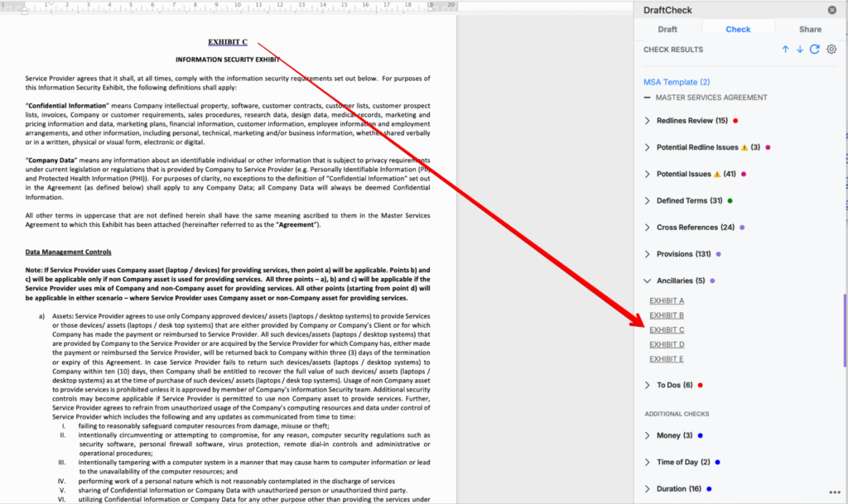
Task: Collapse the Master Services Agreement section
Action: (648, 98)
